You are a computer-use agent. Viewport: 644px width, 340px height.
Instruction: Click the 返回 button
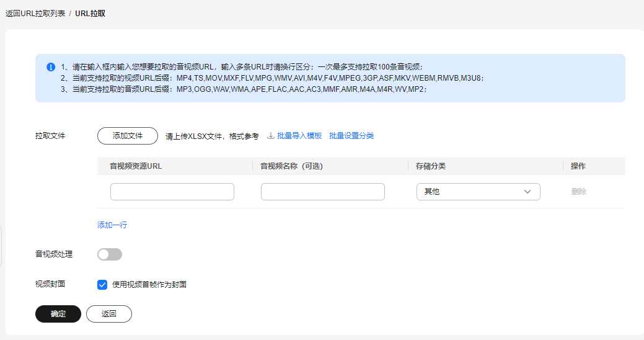tap(109, 314)
